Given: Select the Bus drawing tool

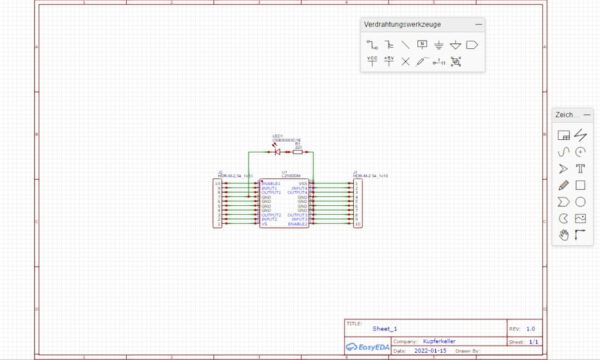Looking at the screenshot, I should tap(389, 45).
